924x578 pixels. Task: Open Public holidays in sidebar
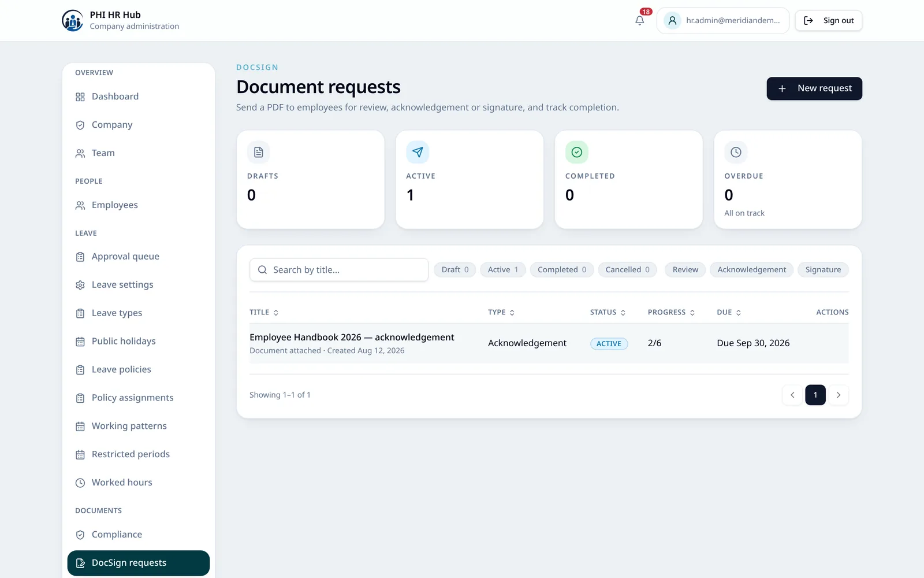click(x=139, y=342)
